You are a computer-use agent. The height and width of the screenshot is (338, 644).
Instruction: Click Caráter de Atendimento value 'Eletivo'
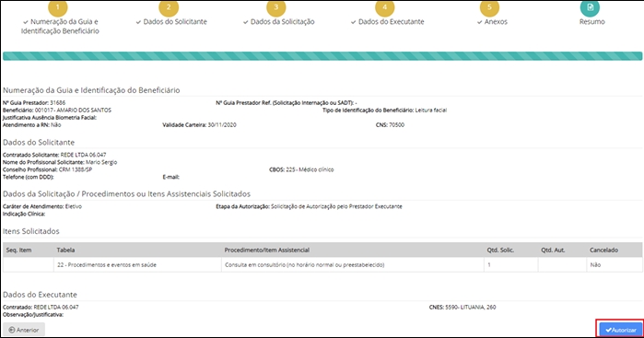[74, 206]
